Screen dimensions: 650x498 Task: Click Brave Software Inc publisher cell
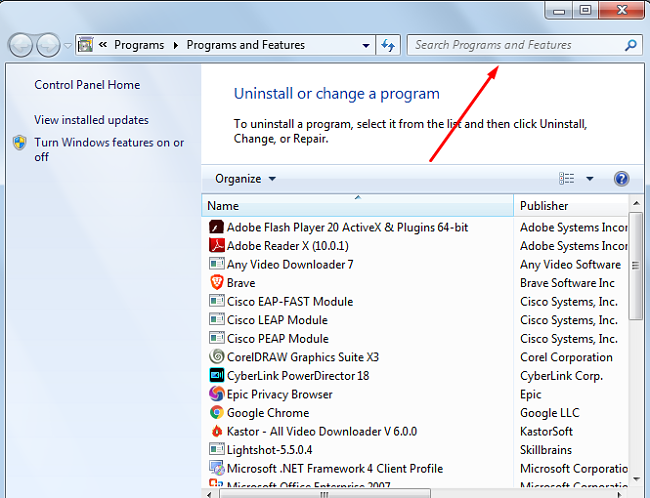[x=567, y=283]
